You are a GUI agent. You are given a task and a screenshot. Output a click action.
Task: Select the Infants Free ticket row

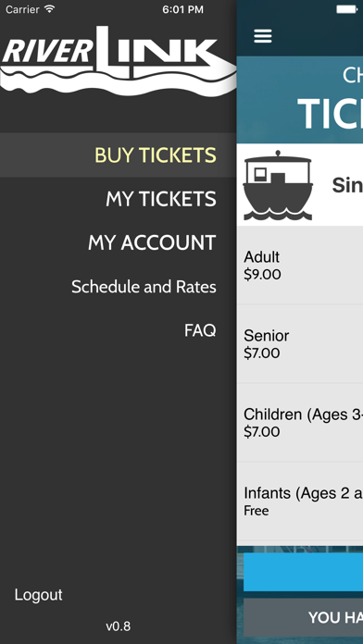[300, 502]
